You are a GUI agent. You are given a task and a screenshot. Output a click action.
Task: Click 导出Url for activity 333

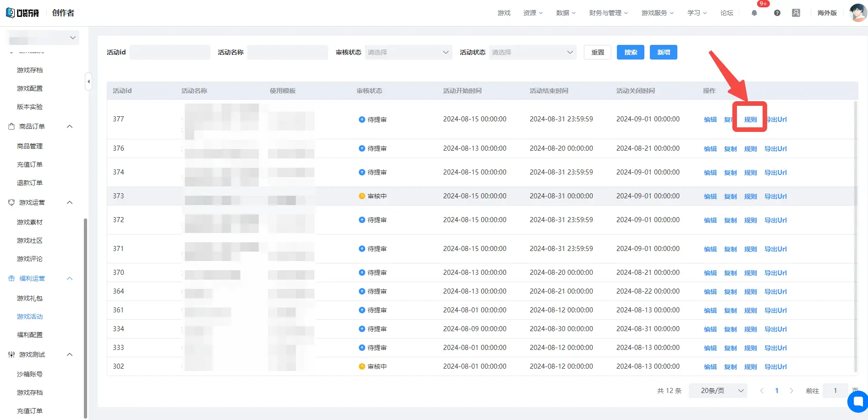click(x=775, y=348)
